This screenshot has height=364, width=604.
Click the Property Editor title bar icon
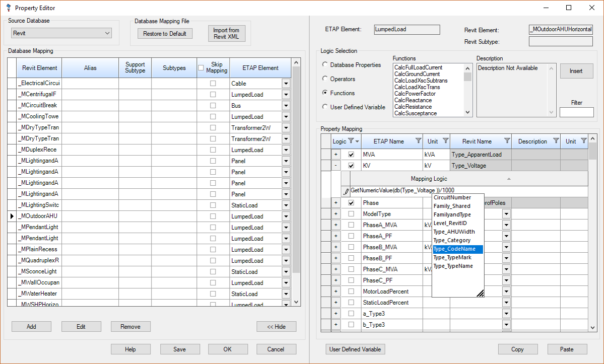point(8,8)
